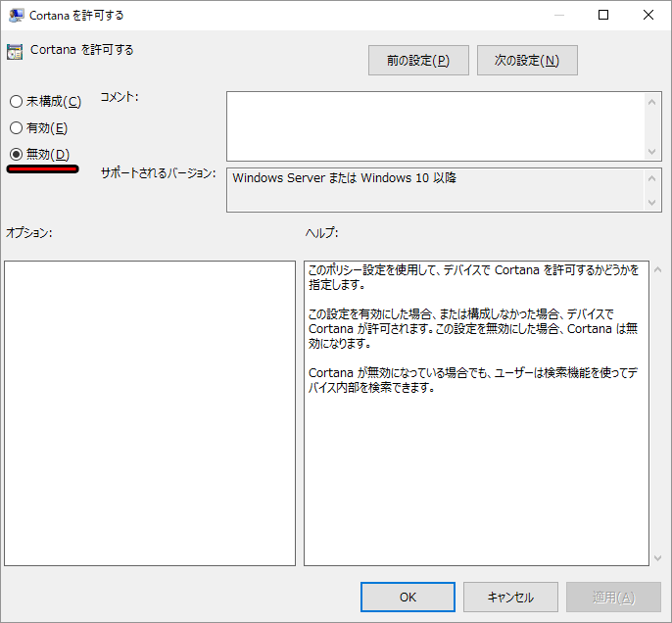Screen dimensions: 672x623
Task: Click the supported version scroll up arrow
Action: click(651, 178)
